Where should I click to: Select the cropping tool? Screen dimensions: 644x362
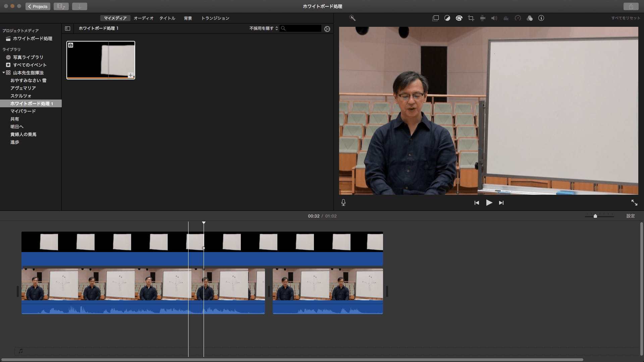[471, 18]
